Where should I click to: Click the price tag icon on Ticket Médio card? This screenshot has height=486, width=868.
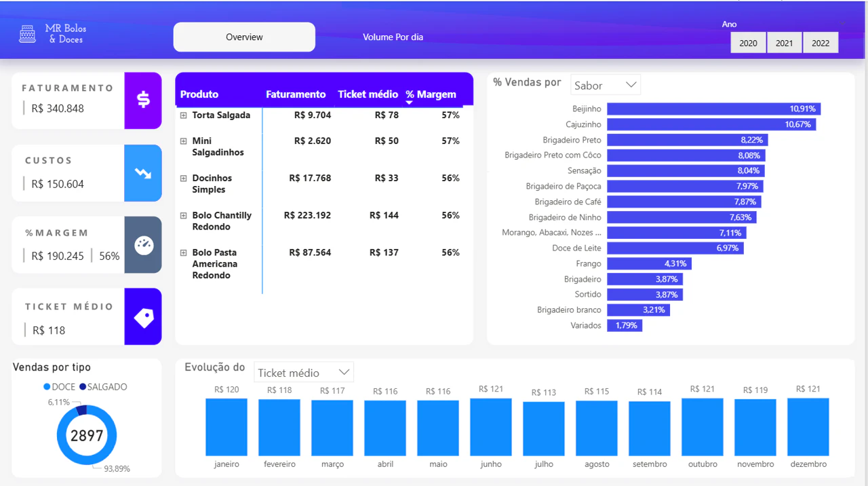[144, 317]
